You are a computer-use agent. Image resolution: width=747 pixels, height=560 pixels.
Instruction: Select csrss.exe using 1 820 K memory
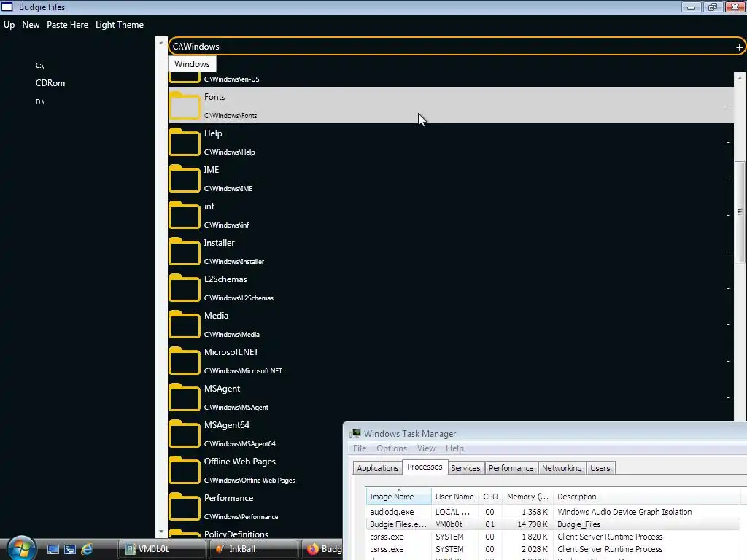[x=553, y=537]
